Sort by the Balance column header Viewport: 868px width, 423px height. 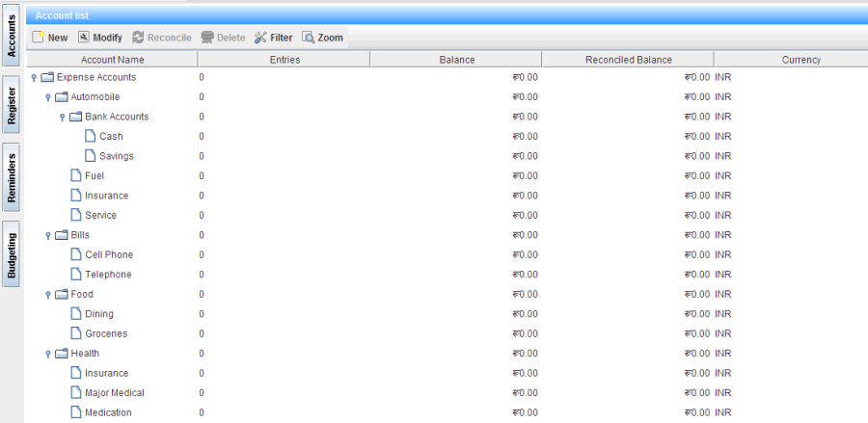456,60
